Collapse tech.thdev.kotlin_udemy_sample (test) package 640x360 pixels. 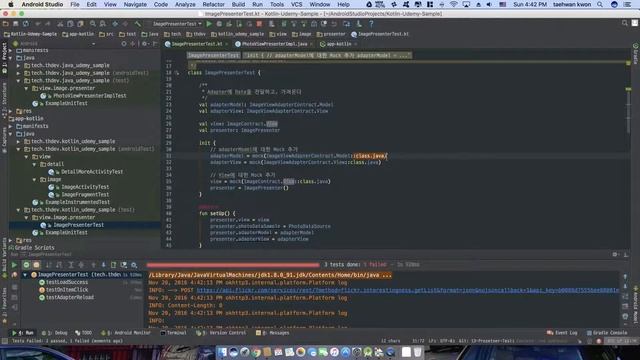pos(18,210)
